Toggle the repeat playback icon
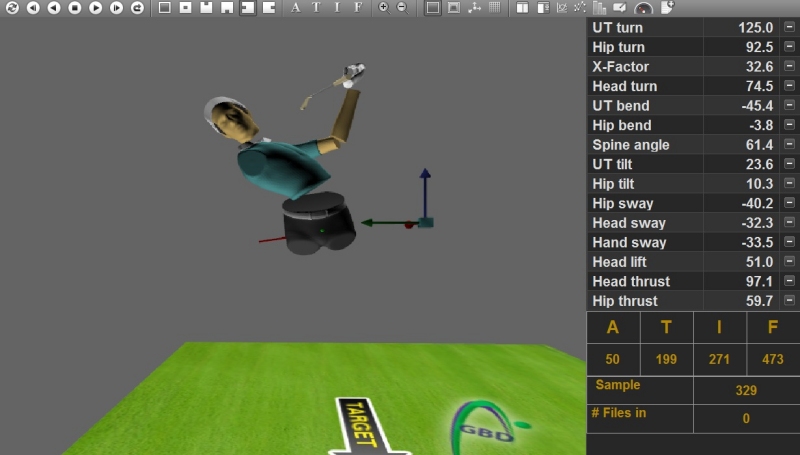This screenshot has height=455, width=800. click(x=137, y=8)
